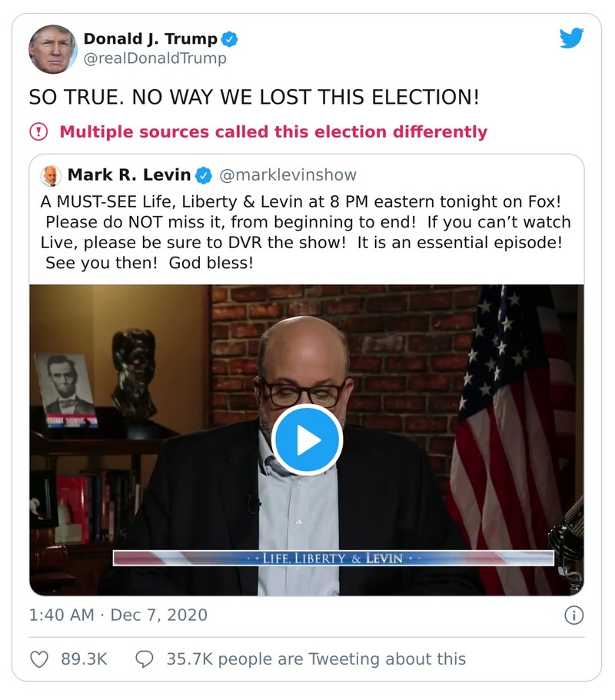Click Donald J. Trump's profile avatar
This screenshot has width=615, height=700.
pos(53,49)
